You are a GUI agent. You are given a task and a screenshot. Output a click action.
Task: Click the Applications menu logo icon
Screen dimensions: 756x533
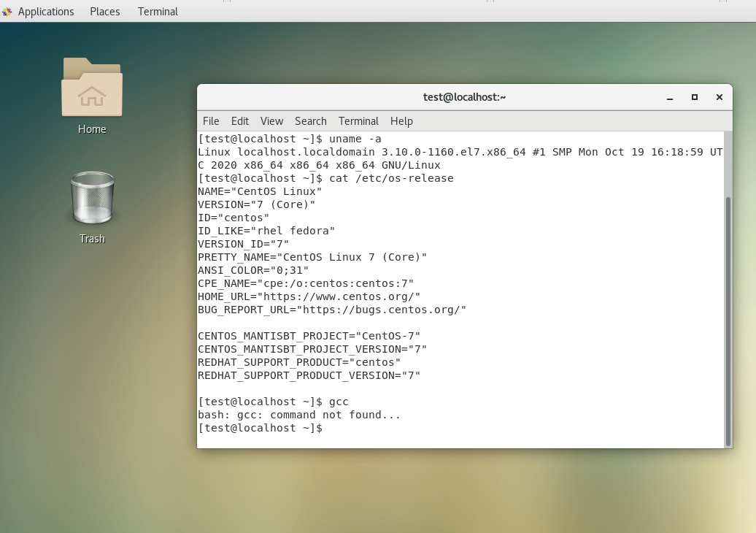[7, 12]
